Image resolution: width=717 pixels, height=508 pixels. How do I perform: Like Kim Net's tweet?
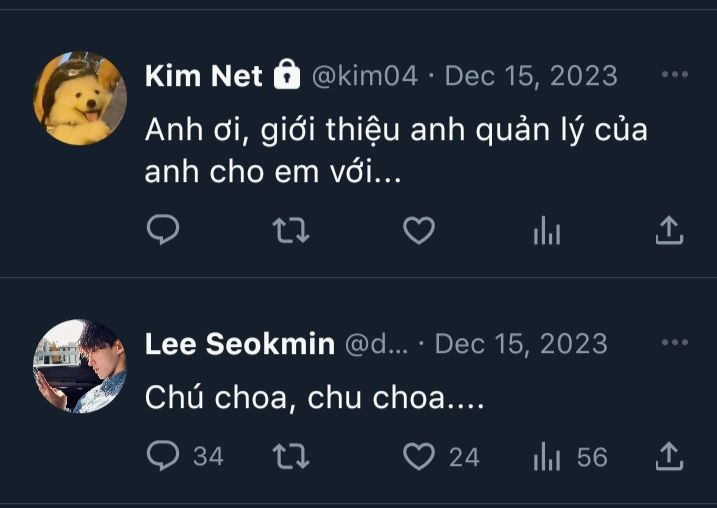[x=419, y=230]
